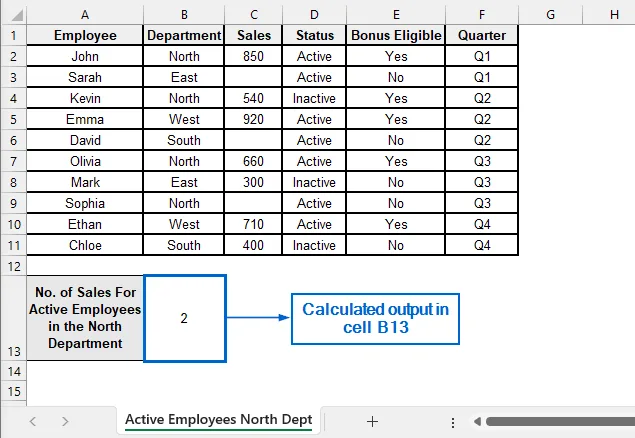Viewport: 635px width, 438px height.
Task: Select sales value 300
Action: tap(254, 183)
